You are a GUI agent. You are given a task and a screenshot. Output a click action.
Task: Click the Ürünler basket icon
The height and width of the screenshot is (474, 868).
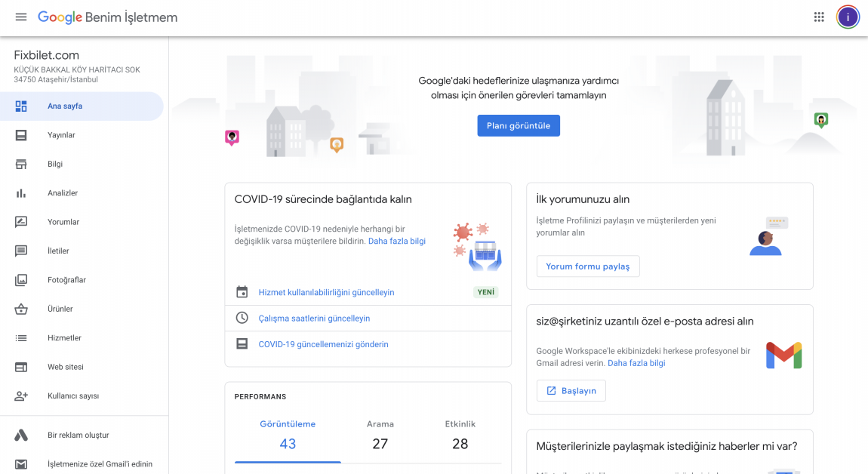tap(21, 309)
